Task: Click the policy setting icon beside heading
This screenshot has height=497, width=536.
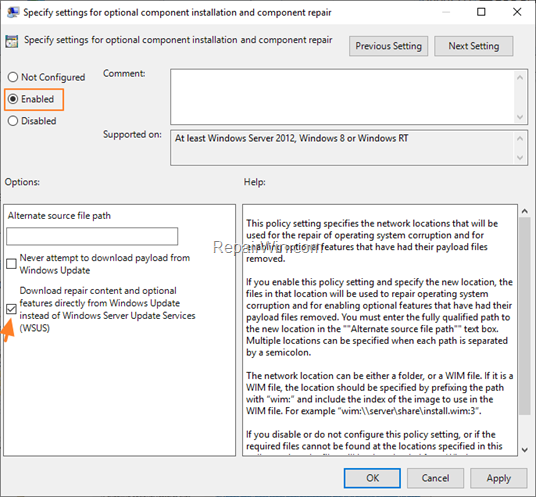Action: (x=12, y=41)
